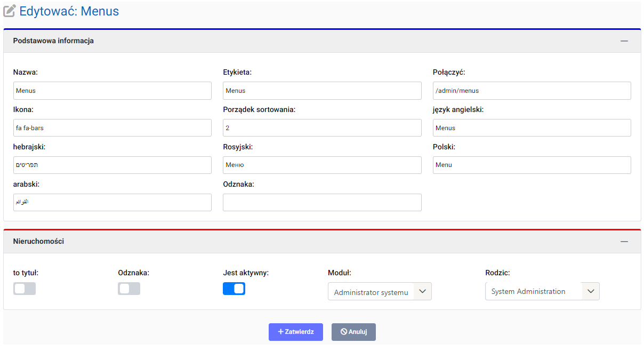Collapse the Podstawowa informacja panel
The image size is (644, 351).
pyautogui.click(x=624, y=41)
